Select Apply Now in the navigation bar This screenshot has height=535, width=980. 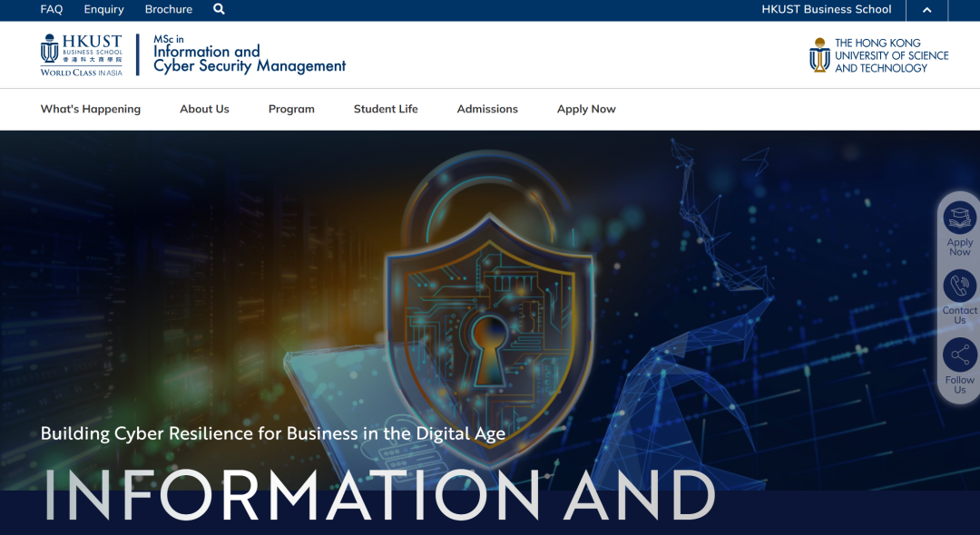coord(586,109)
